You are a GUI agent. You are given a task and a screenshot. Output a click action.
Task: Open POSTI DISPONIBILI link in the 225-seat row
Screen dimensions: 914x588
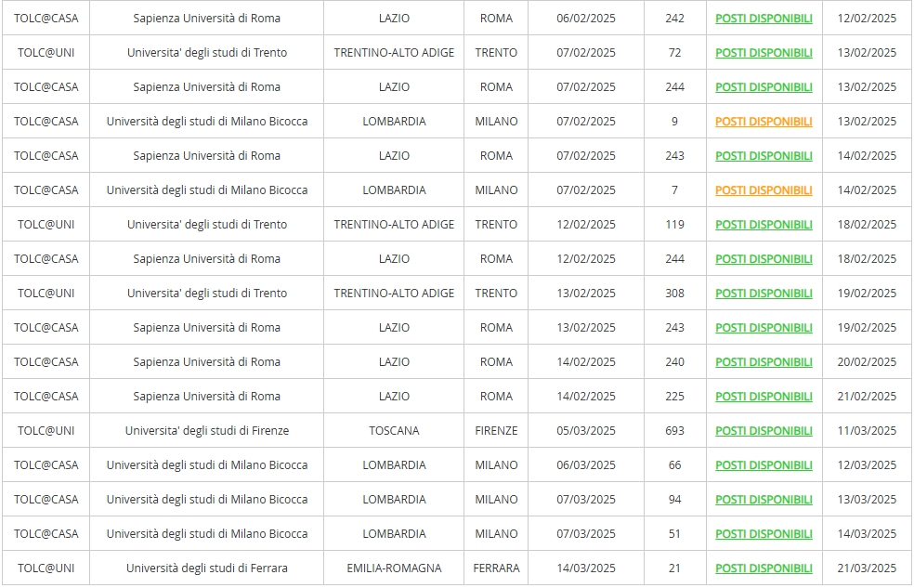point(764,397)
